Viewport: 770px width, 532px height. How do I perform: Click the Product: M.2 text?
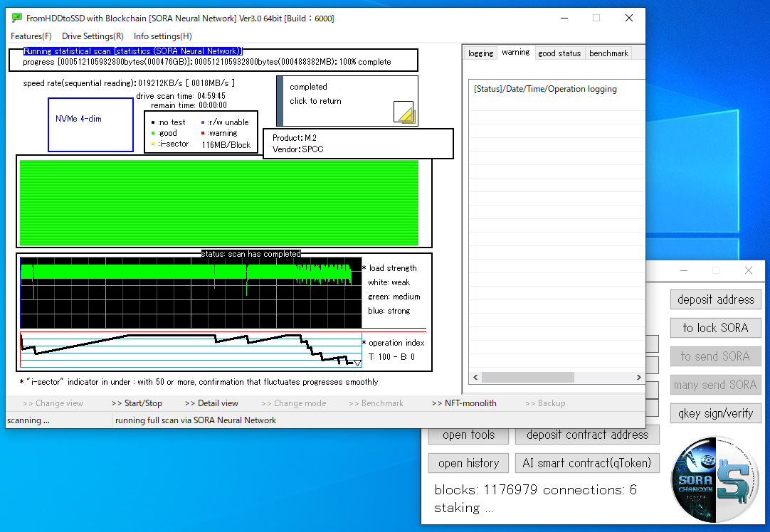295,138
